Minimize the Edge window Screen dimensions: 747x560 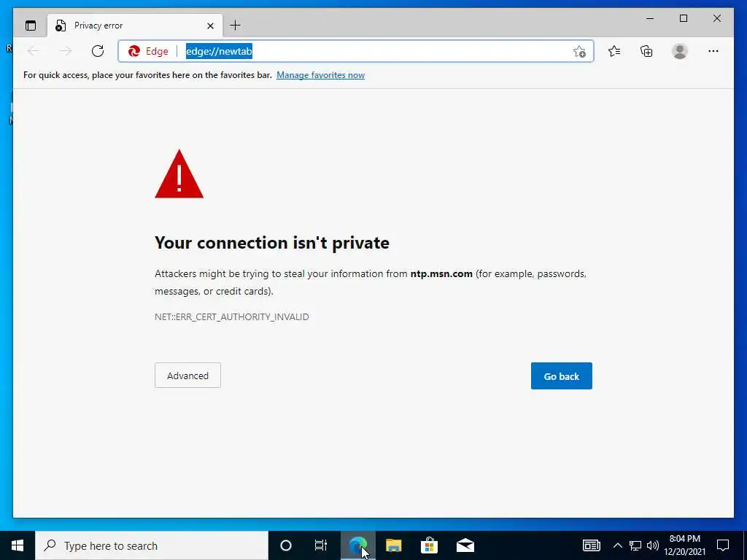(x=650, y=18)
